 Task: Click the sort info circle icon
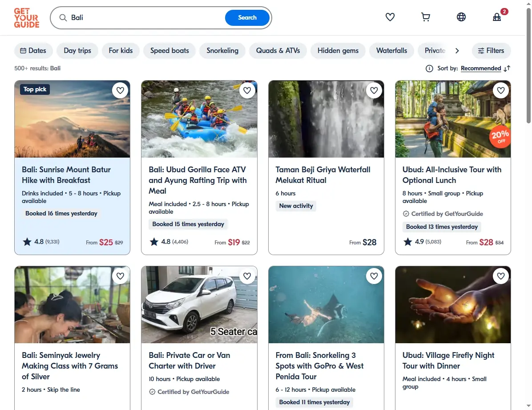tap(429, 69)
